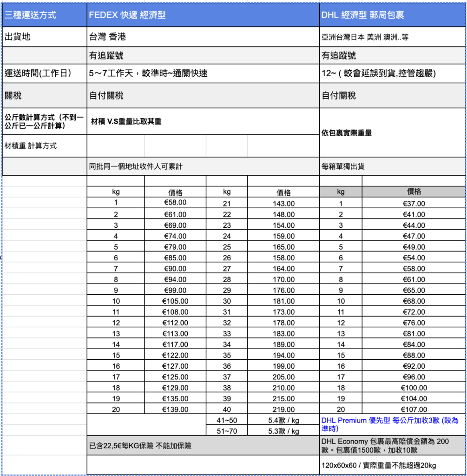Click the cell "材積 V.S重量比取其重"
The height and width of the screenshot is (476, 467).
point(203,121)
